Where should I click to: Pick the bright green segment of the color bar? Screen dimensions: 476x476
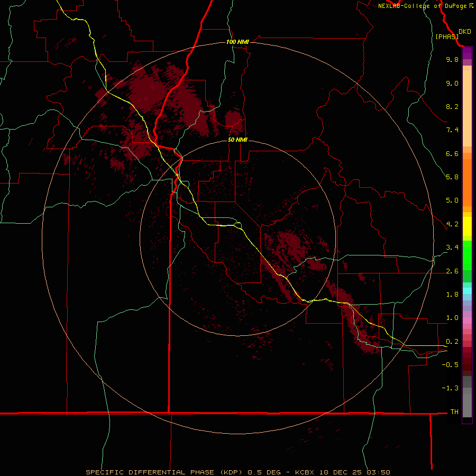(467, 255)
